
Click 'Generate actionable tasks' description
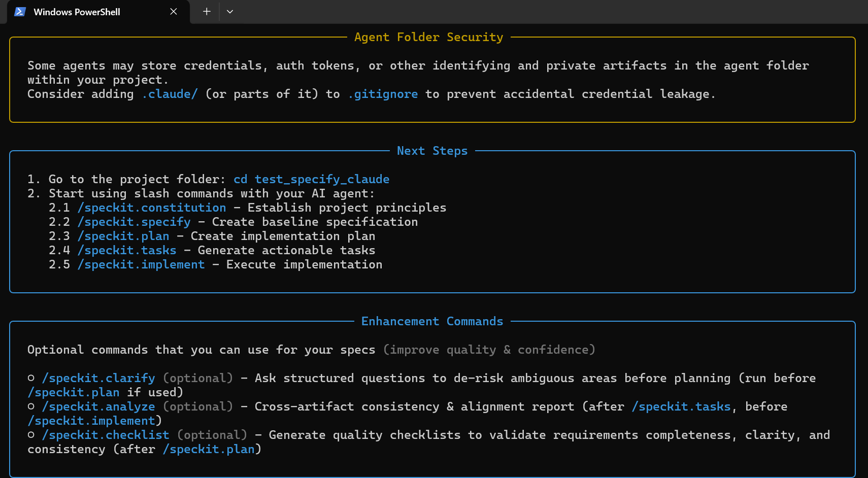(286, 250)
